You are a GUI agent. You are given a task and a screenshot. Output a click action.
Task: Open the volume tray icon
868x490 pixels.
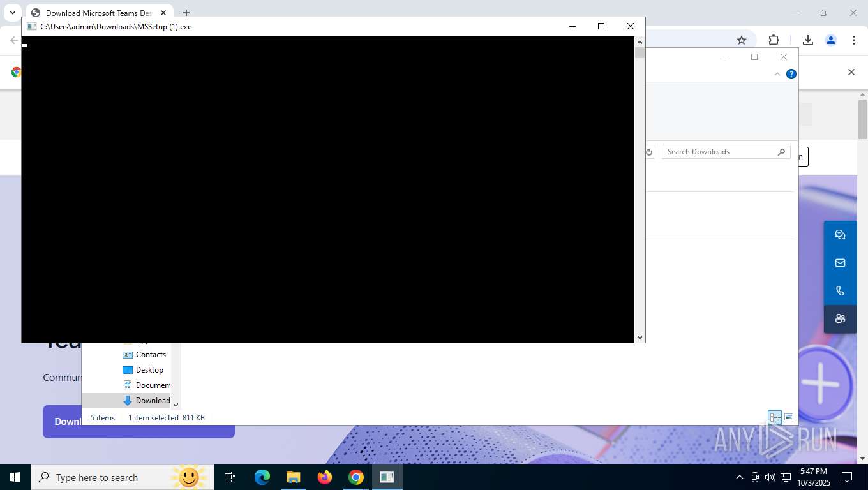(x=770, y=477)
